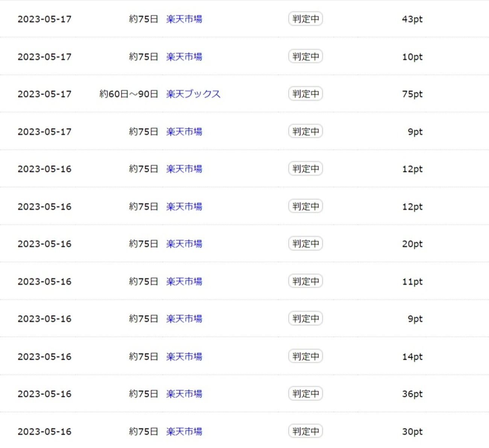
Task: Open 楽天市場 link in the 36pt row
Action: coord(184,394)
